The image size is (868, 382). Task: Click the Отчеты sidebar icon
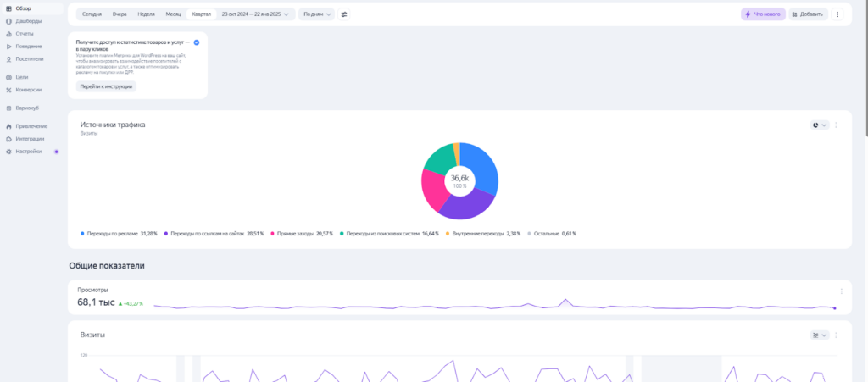point(8,34)
